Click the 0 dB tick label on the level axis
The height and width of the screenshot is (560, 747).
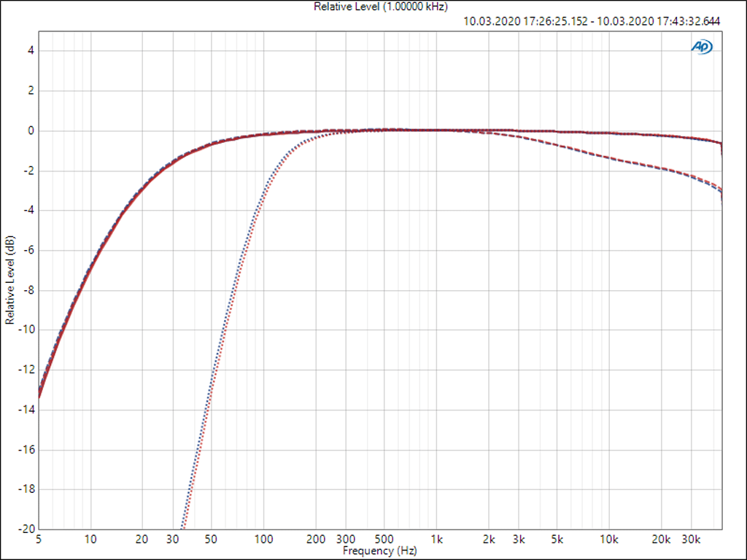pyautogui.click(x=31, y=131)
